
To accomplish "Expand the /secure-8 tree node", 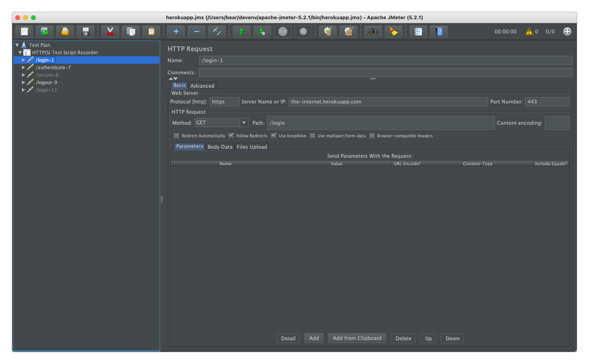I will pos(23,75).
